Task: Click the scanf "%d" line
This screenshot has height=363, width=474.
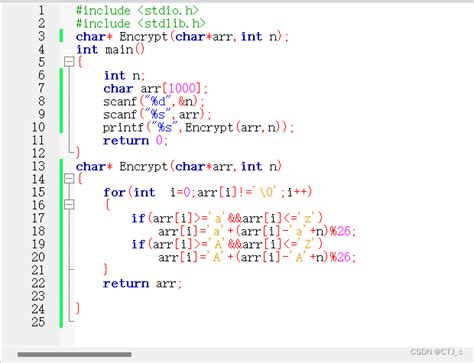Action: click(x=154, y=101)
